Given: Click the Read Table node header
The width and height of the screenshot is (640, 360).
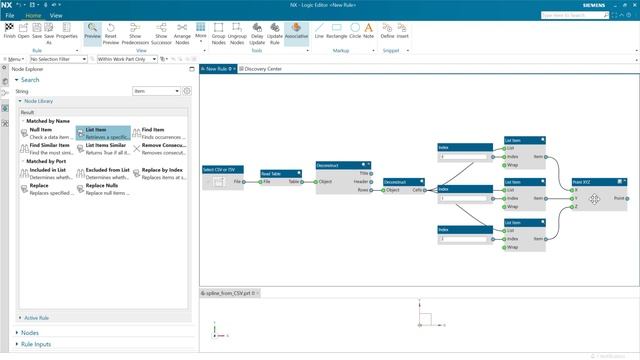Looking at the screenshot, I should [x=281, y=173].
